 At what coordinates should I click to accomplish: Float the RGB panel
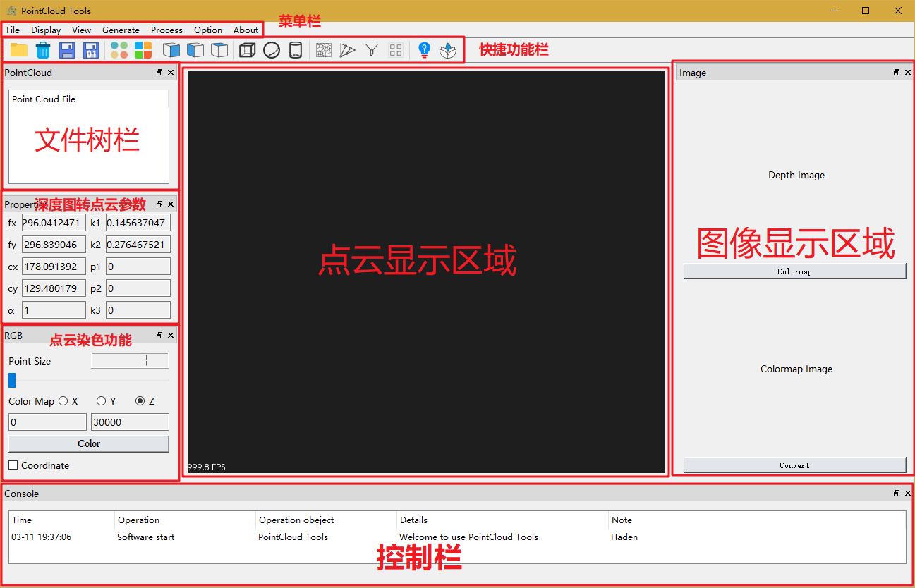click(x=159, y=336)
